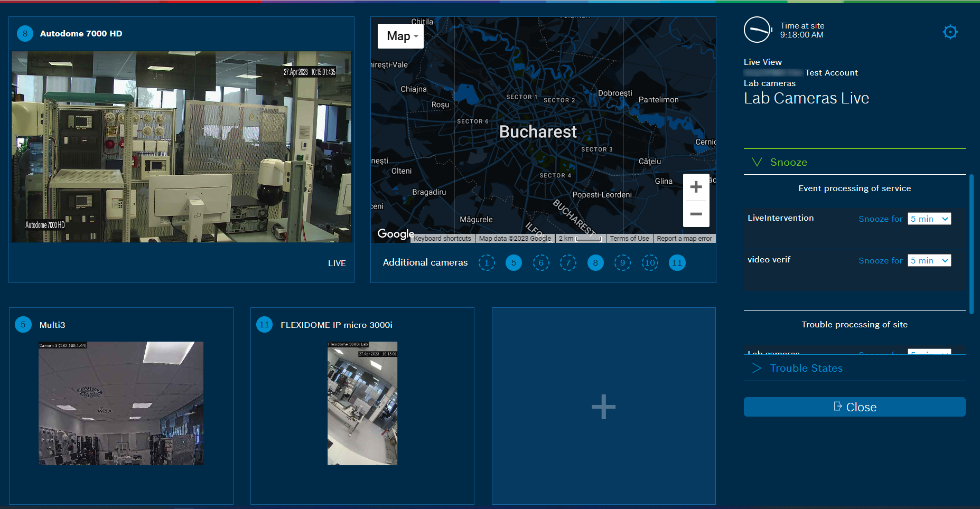Click Snooze for link beside LiveIntervention

point(880,219)
